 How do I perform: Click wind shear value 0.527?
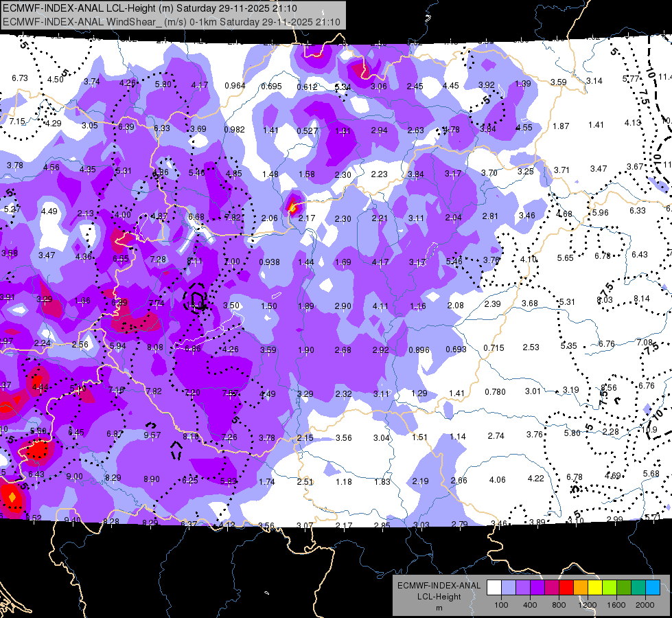308,130
